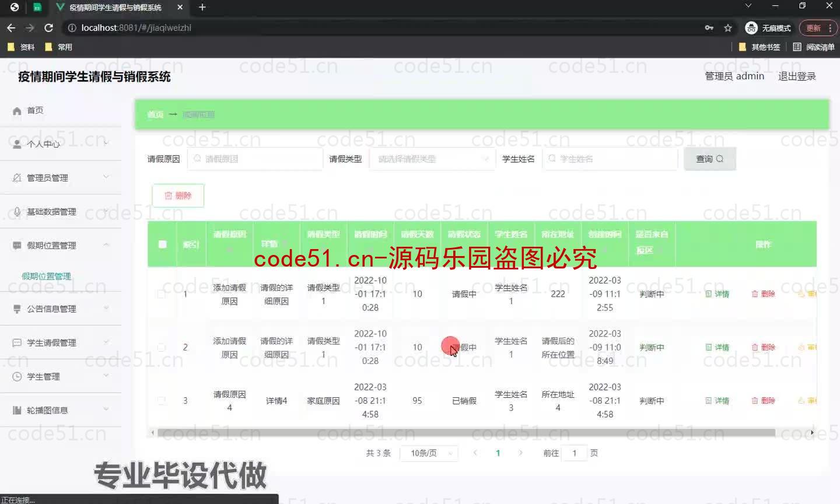
Task: Click 退出登录 to log out
Action: click(x=797, y=76)
